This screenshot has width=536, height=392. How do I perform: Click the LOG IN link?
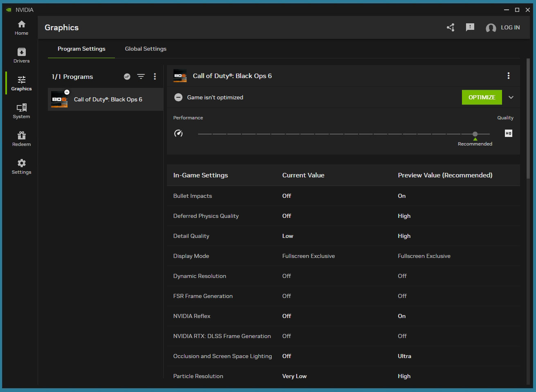click(x=510, y=27)
